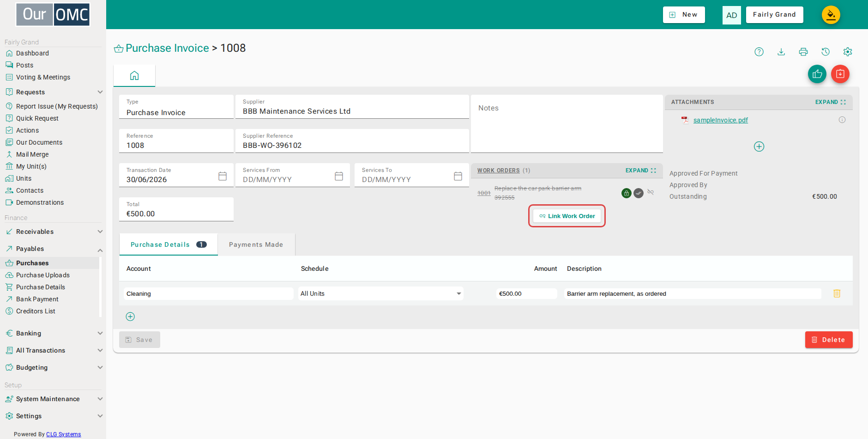Open the All Units schedule dropdown
Screen dimensions: 868x439
pyautogui.click(x=381, y=293)
